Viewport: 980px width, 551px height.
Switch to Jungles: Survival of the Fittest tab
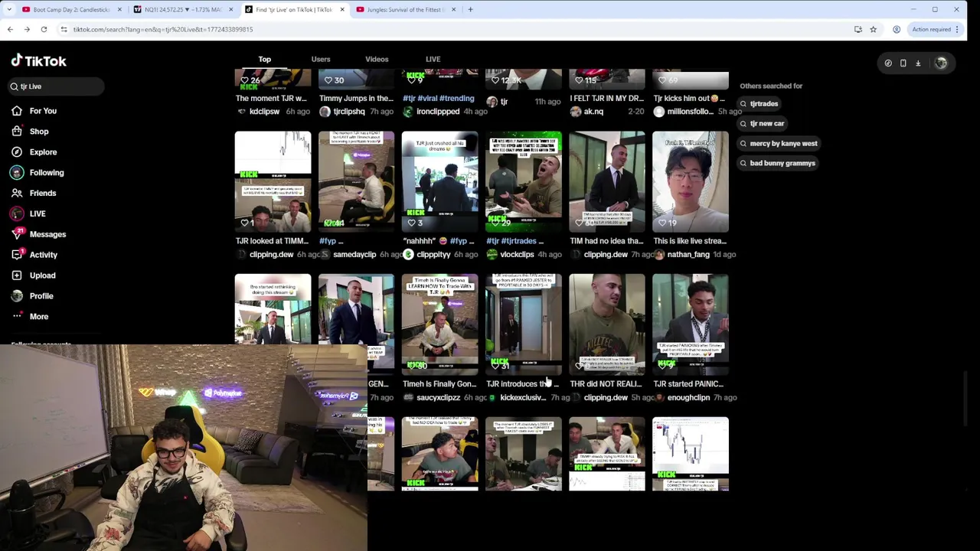406,9
